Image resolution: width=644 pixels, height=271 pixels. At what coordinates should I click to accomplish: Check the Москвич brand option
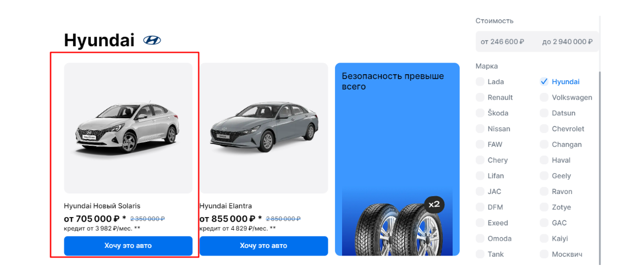[544, 254]
